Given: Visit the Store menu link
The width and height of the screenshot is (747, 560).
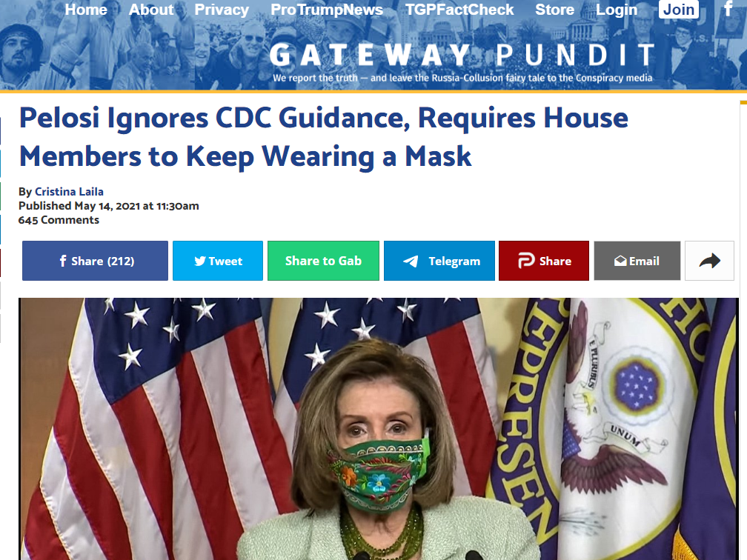Looking at the screenshot, I should pos(554,10).
